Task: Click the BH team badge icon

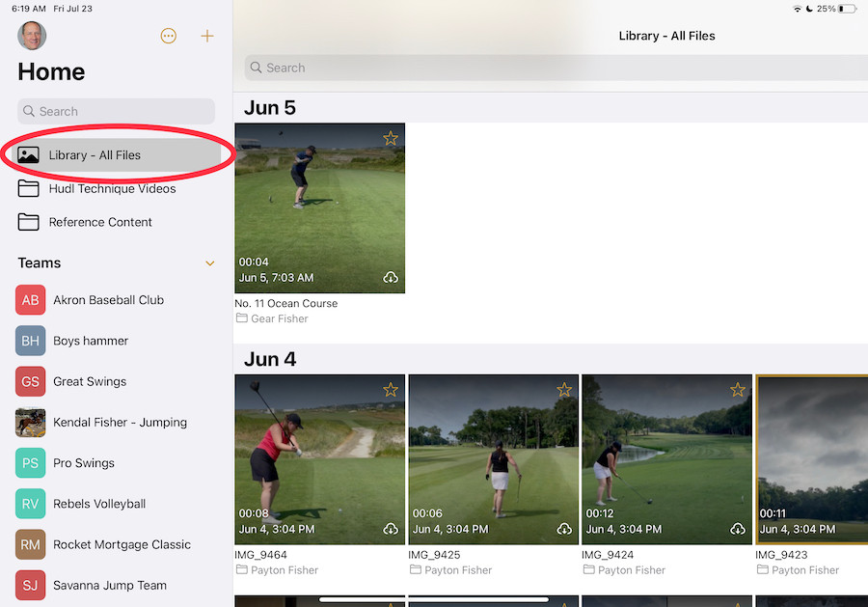Action: pyautogui.click(x=31, y=341)
